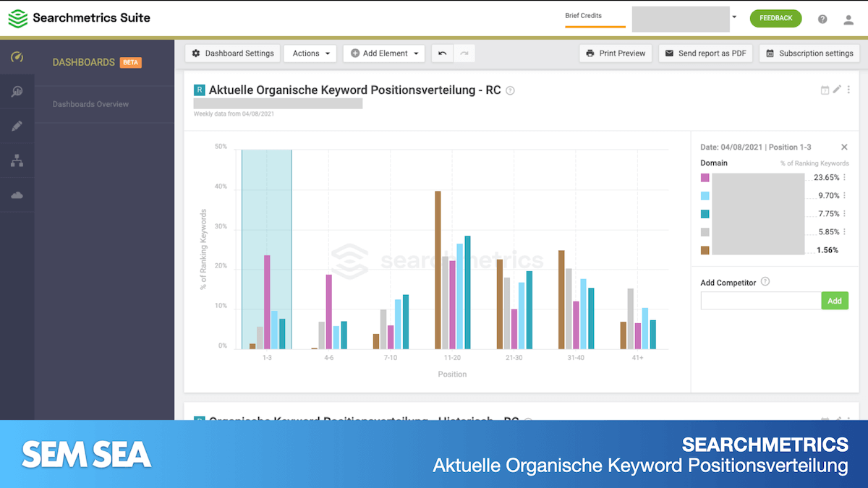Expand the Actions dropdown
Image resolution: width=868 pixels, height=488 pixels.
(310, 53)
